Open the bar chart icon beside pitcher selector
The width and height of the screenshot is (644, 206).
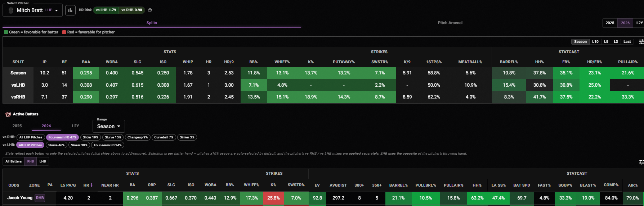(x=70, y=10)
